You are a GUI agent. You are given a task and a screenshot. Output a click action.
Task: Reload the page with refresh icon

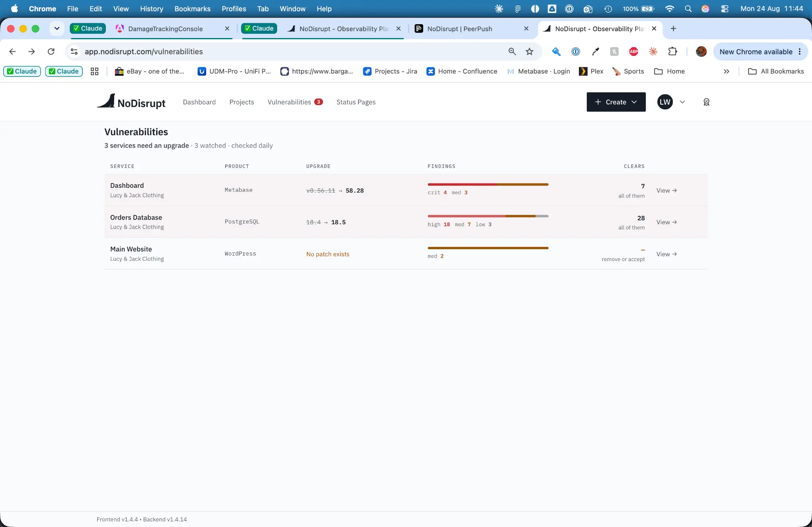[51, 52]
